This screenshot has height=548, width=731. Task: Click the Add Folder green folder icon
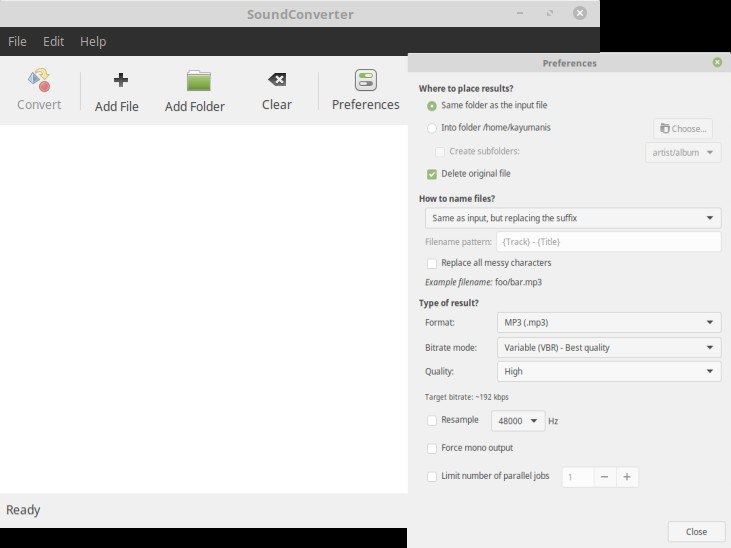[x=199, y=80]
